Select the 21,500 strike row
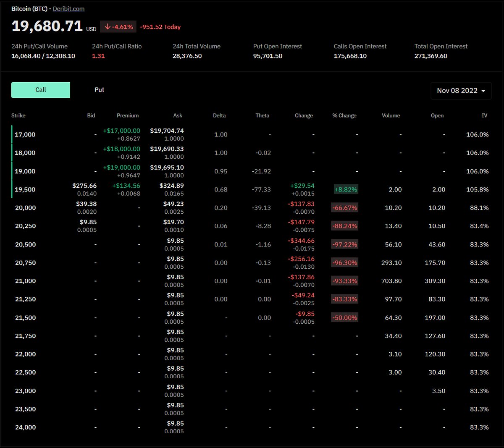 pos(251,318)
